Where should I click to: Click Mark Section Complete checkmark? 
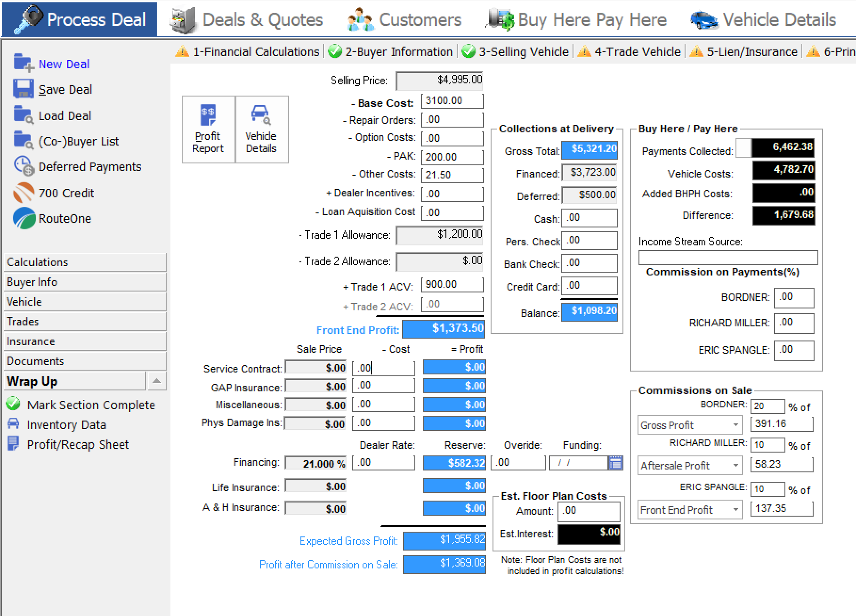point(13,405)
